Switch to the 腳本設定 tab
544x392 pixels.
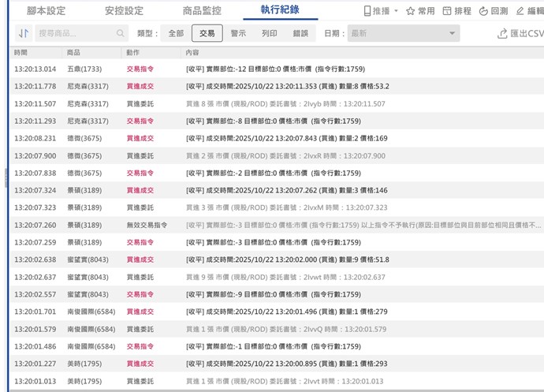(x=47, y=11)
